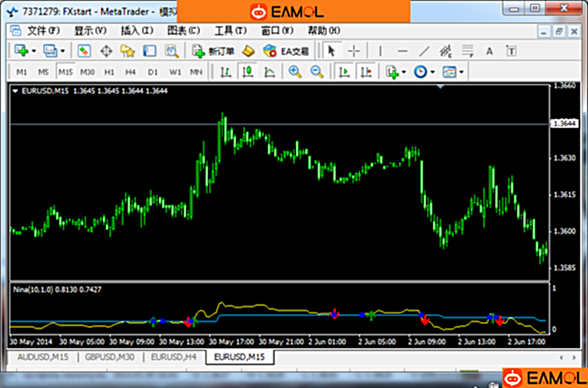This screenshot has height=388, width=588.
Task: Switch chart to candlestick mode
Action: click(x=248, y=72)
